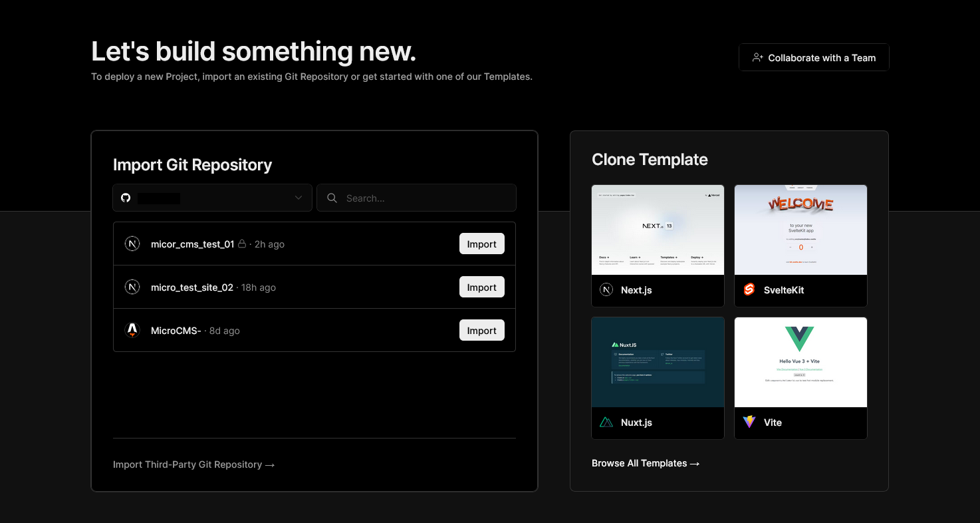This screenshot has height=523, width=980.
Task: Import the micro_test_site_02 repository
Action: click(481, 287)
